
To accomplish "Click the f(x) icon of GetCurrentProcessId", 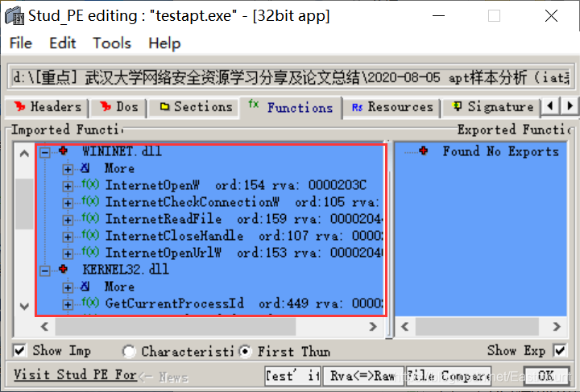I will coord(90,302).
